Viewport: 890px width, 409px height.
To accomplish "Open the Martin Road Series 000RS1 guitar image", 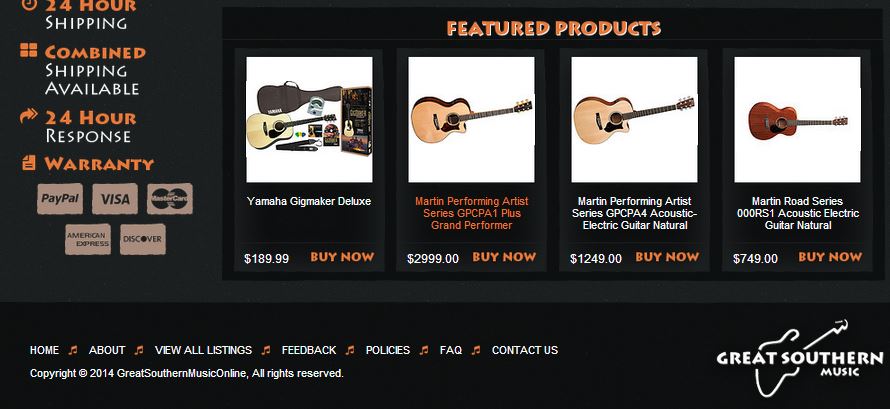I will point(797,119).
